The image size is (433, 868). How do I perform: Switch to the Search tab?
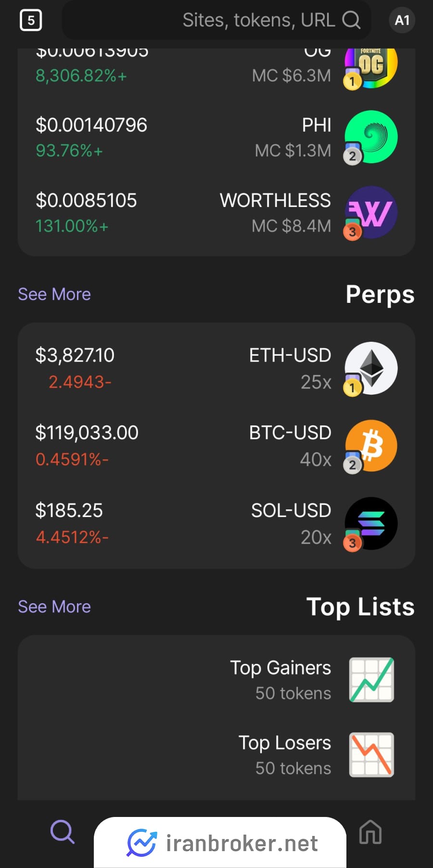coord(63,832)
